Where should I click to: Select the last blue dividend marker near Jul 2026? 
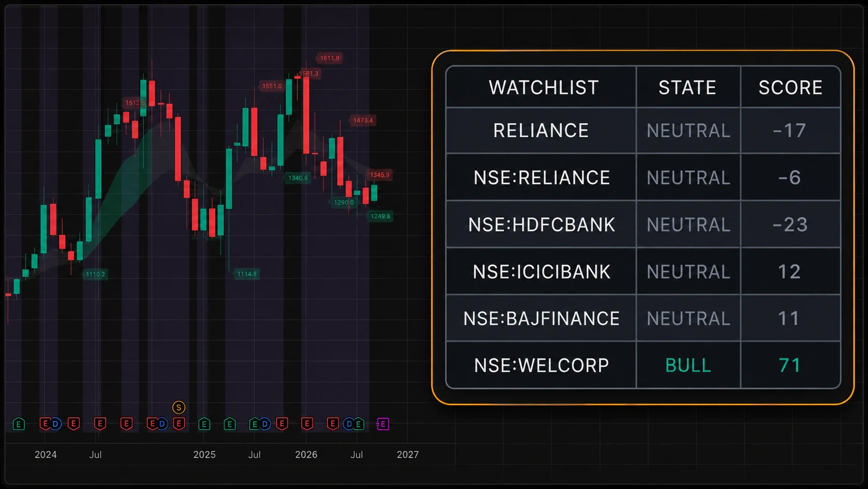(x=349, y=424)
